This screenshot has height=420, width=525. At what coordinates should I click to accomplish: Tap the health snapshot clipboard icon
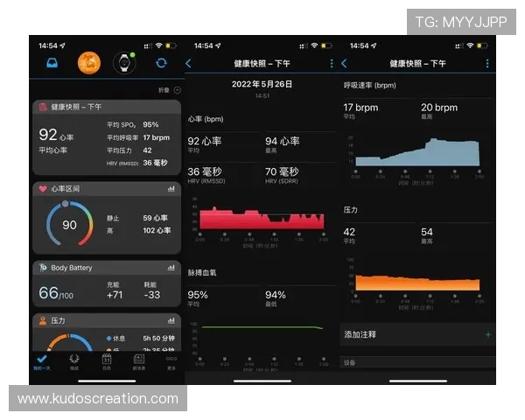click(x=43, y=107)
